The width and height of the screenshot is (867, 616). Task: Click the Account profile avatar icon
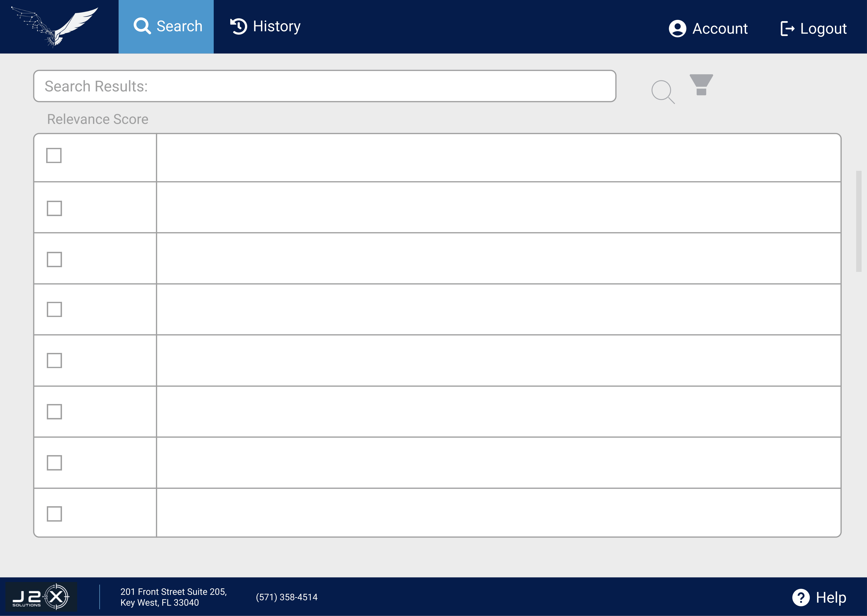[677, 28]
